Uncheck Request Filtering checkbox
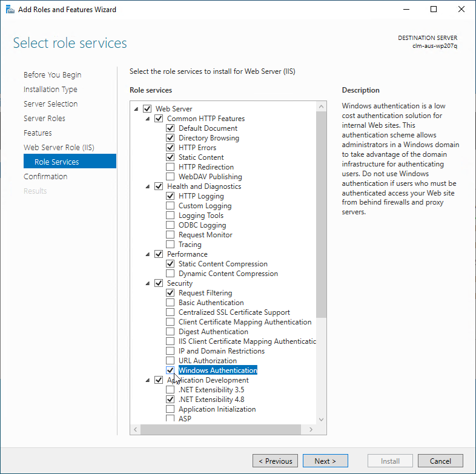476x474 pixels. coord(170,293)
